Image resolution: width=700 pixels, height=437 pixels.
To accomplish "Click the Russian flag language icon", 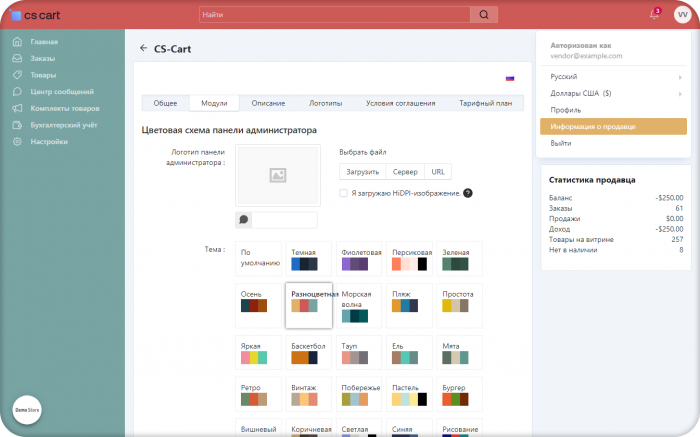I will coord(510,79).
